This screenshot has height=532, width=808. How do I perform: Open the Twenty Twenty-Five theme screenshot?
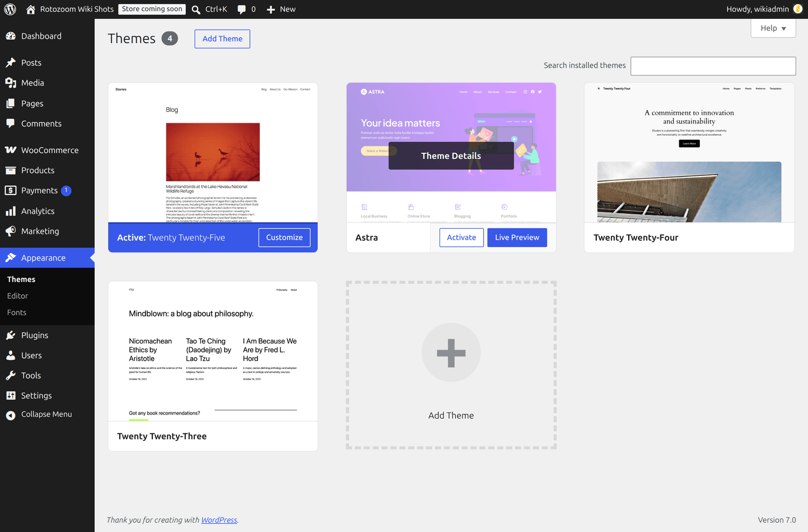point(213,153)
